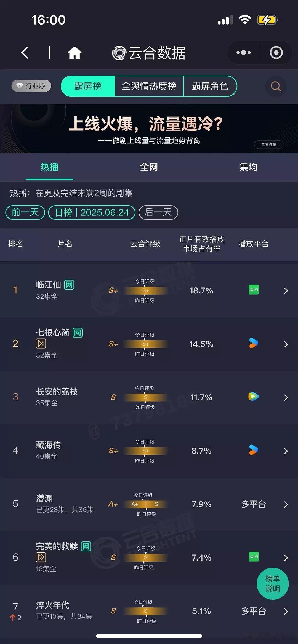Tap the back arrow icon
298x644 pixels.
pyautogui.click(x=25, y=52)
